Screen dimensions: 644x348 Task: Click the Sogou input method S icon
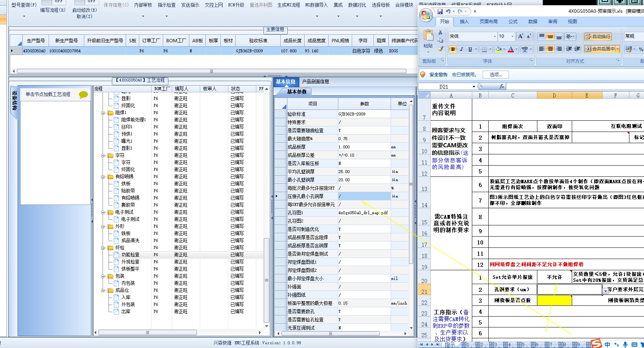coord(596,344)
